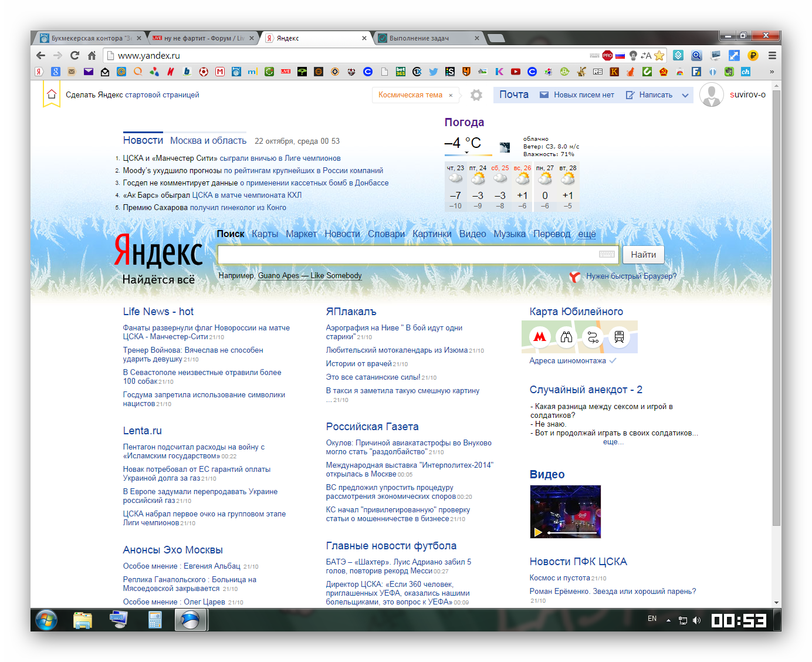812x662 pixels.
Task: Click the bus icon on the map widget
Action: [x=619, y=337]
